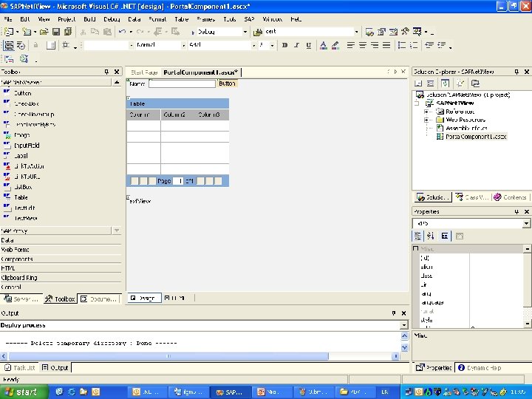
Task: Expand the Web Resources node
Action: pos(426,120)
